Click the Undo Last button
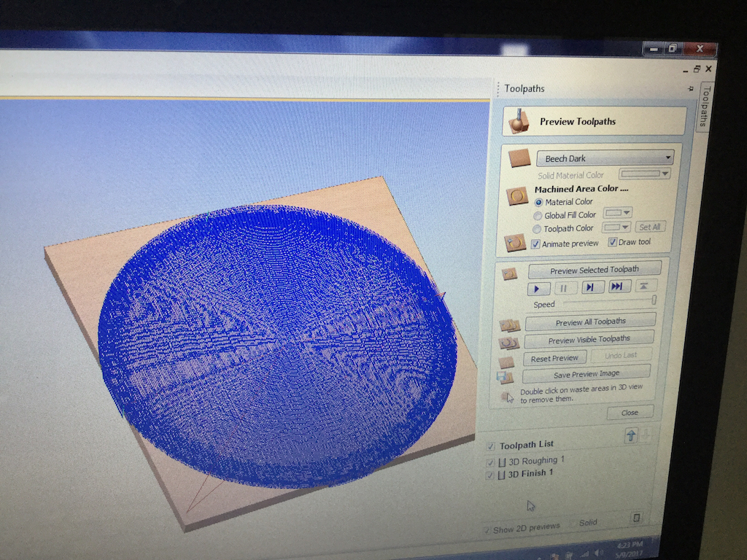 coord(621,355)
